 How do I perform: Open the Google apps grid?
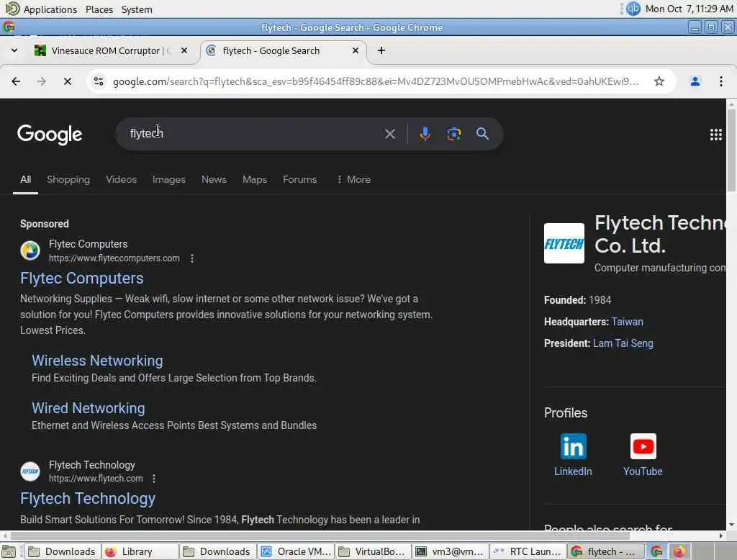716,135
